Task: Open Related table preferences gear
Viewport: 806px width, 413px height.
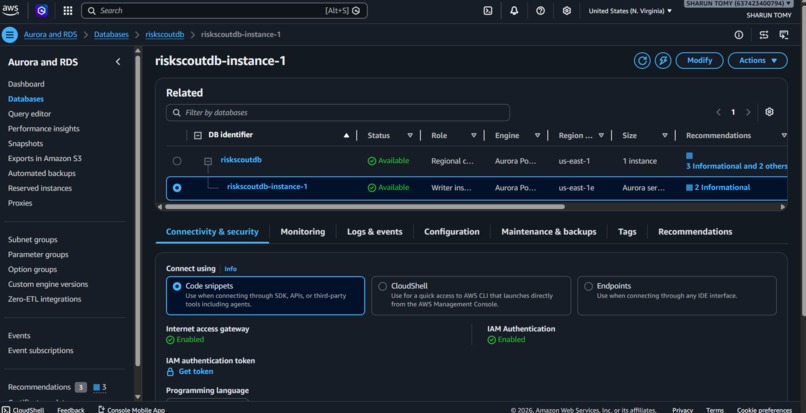Action: pos(769,112)
